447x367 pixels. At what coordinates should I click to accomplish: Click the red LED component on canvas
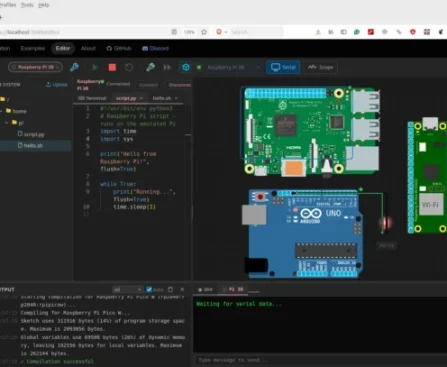tap(385, 223)
